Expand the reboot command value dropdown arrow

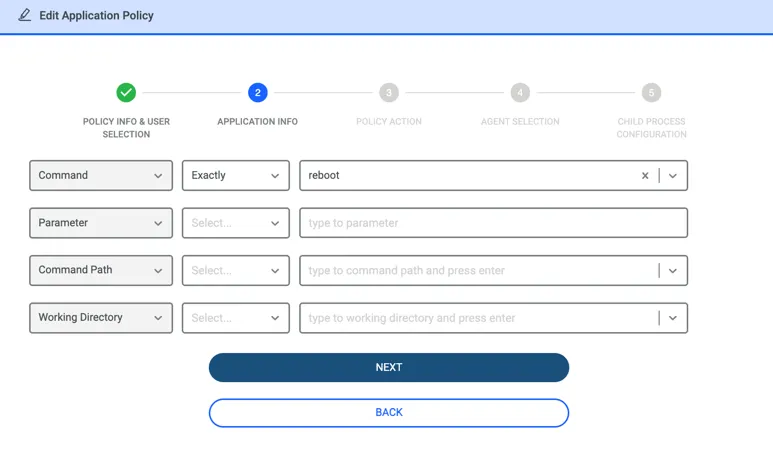click(x=672, y=176)
